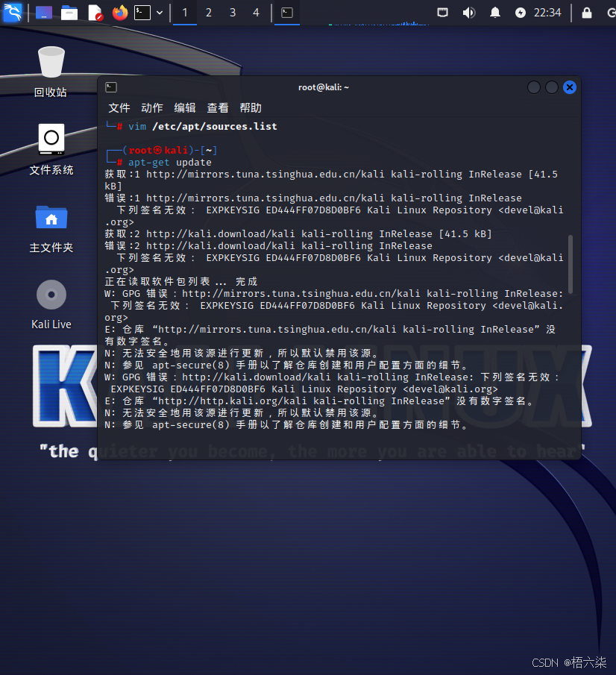616x675 pixels.
Task: Click the clock showing 22:34
Action: (547, 13)
